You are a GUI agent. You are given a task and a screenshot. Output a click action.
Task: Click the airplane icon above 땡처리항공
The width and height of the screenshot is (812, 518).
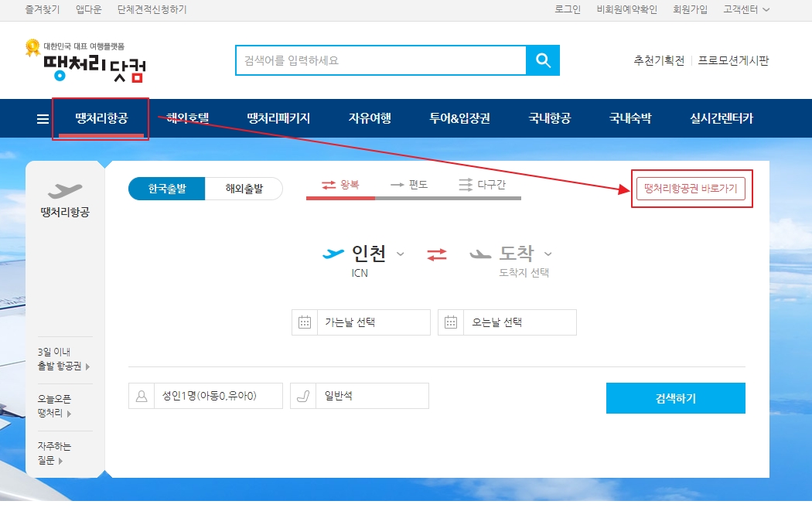[65, 190]
